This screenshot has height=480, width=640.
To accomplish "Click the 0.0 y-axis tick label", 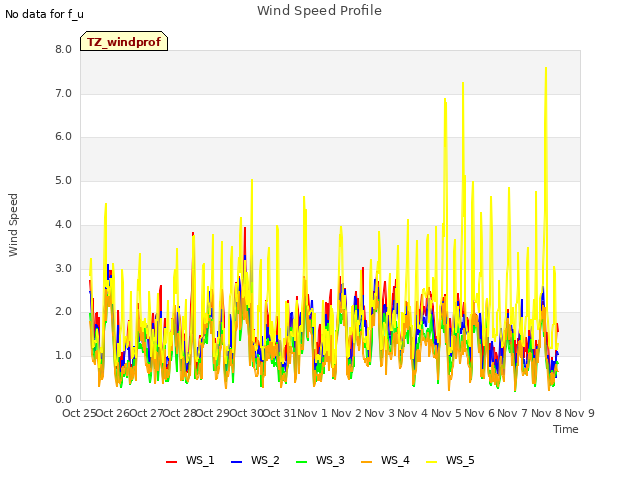I will 63,399.
